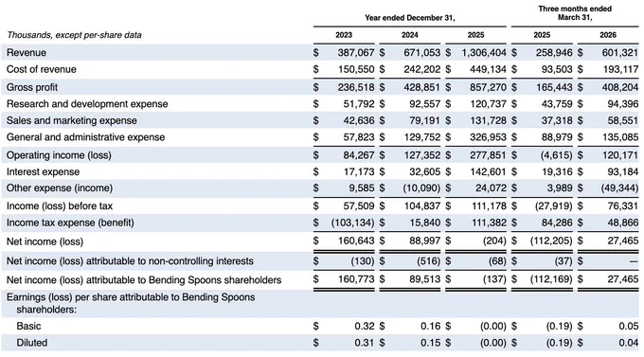Select the Diluted earnings per share label
The height and width of the screenshot is (357, 644).
pyautogui.click(x=31, y=343)
